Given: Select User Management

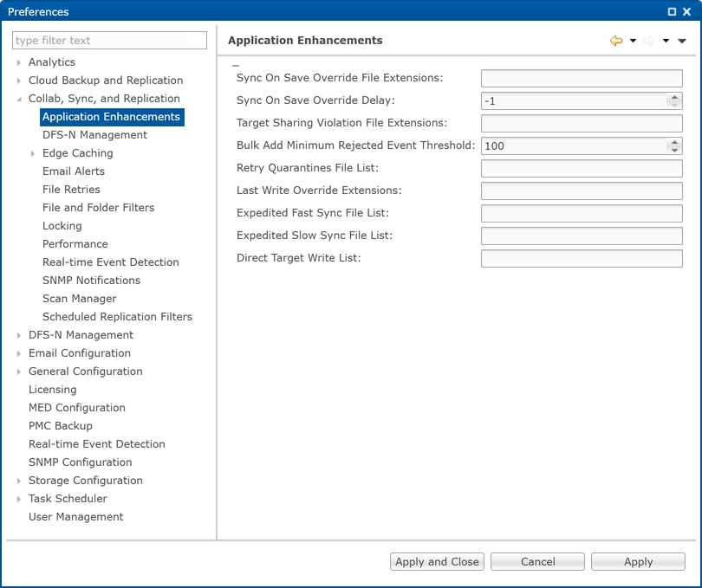Looking at the screenshot, I should (75, 517).
